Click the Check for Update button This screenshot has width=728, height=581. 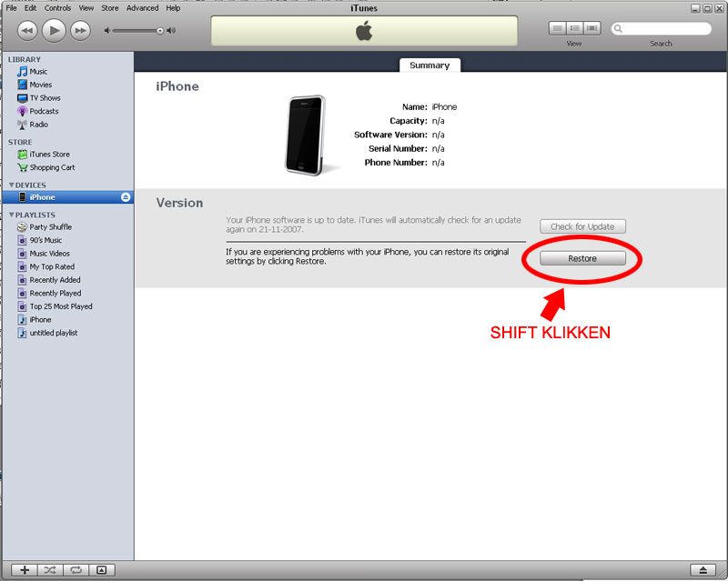[x=582, y=226]
